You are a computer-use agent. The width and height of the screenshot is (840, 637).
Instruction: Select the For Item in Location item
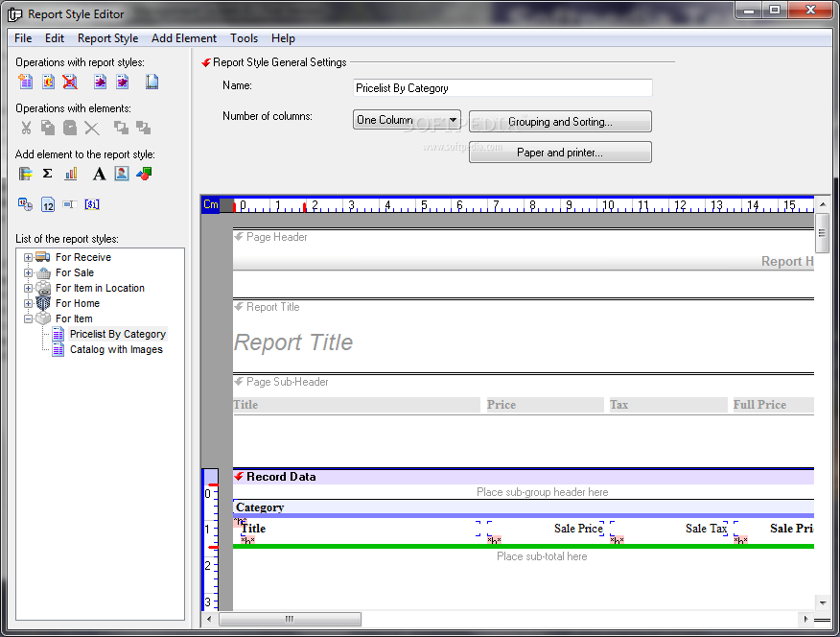click(100, 288)
